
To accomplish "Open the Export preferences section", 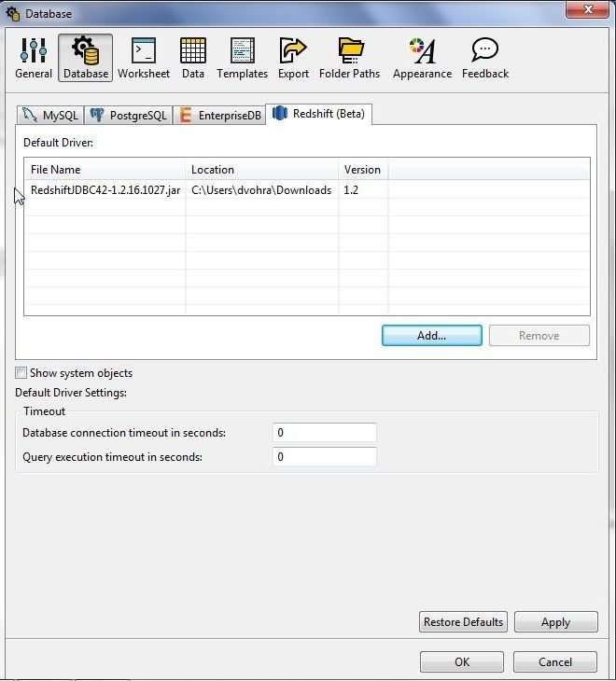I will coord(293,58).
